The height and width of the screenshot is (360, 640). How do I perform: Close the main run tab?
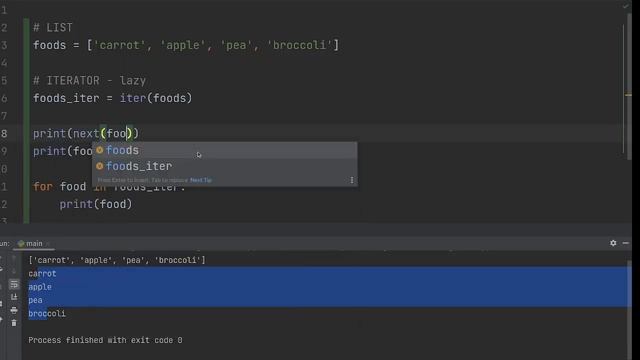click(48, 244)
